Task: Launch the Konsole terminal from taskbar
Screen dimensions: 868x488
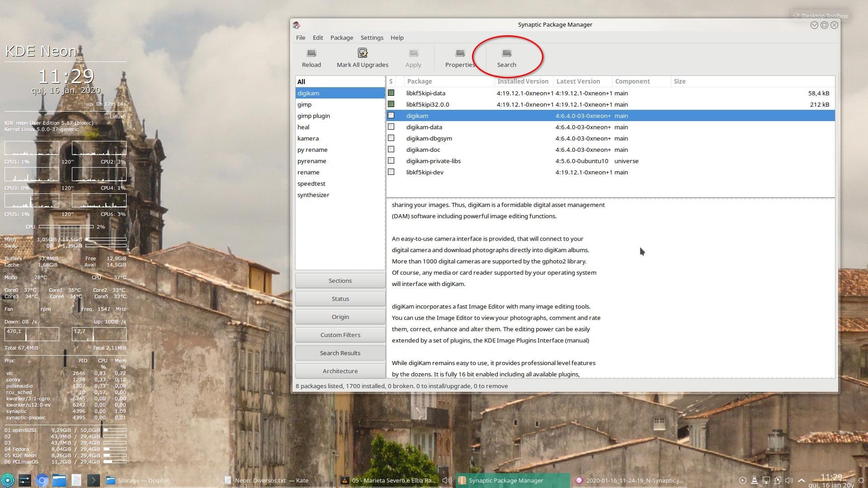Action: pyautogui.click(x=93, y=480)
